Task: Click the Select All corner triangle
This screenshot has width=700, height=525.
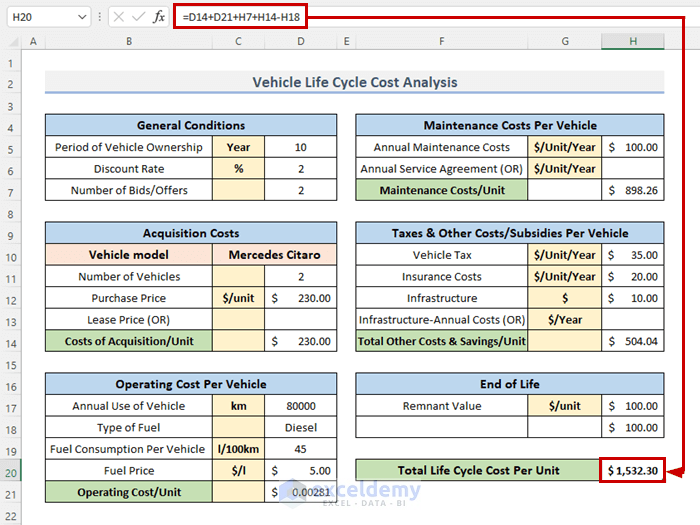Action: [x=12, y=42]
